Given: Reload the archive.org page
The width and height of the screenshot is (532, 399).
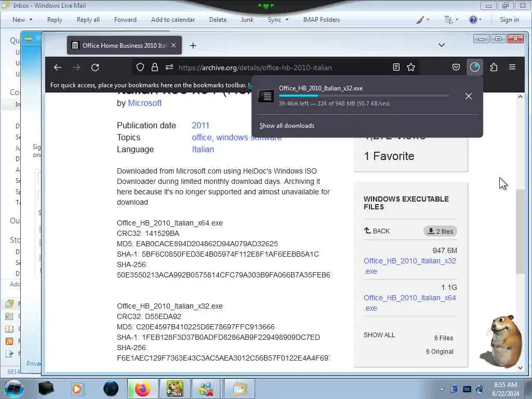Looking at the screenshot, I should [x=95, y=67].
